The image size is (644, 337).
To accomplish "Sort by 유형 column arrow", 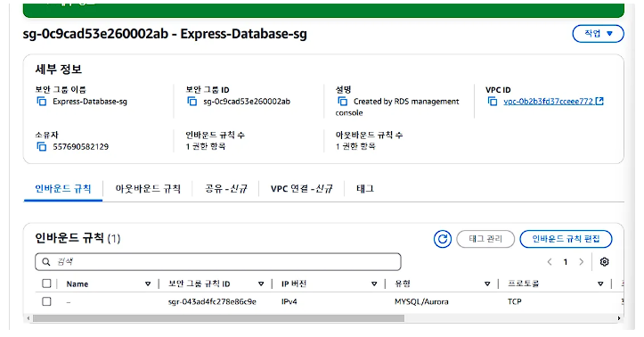I will pyautogui.click(x=487, y=284).
